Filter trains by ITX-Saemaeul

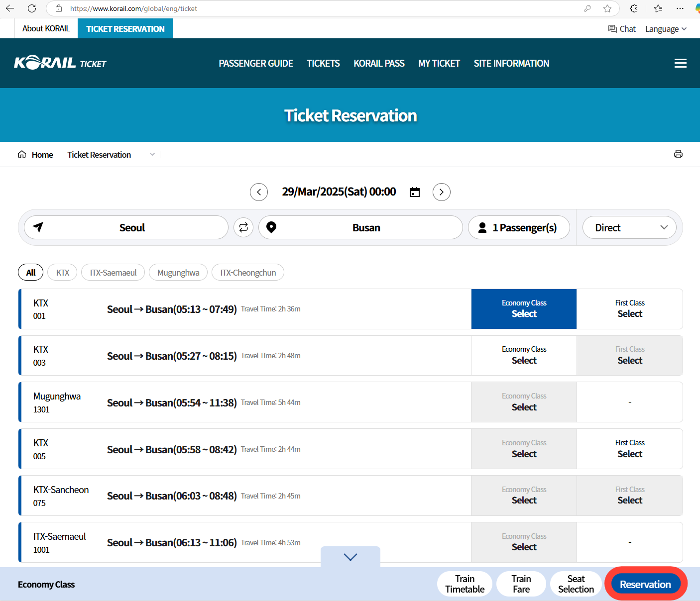pos(113,273)
